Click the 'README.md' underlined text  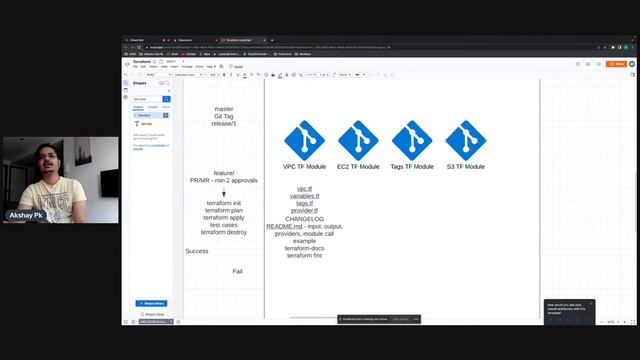tap(284, 227)
